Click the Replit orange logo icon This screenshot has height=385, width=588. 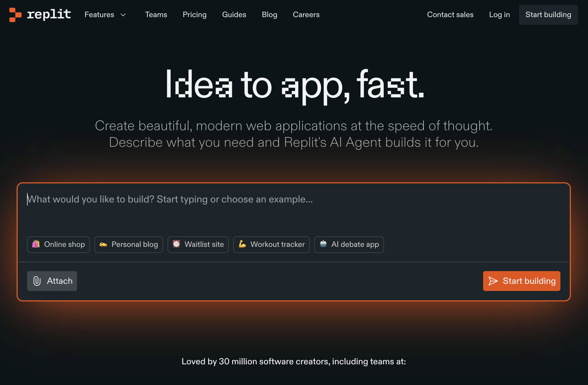[x=15, y=15]
